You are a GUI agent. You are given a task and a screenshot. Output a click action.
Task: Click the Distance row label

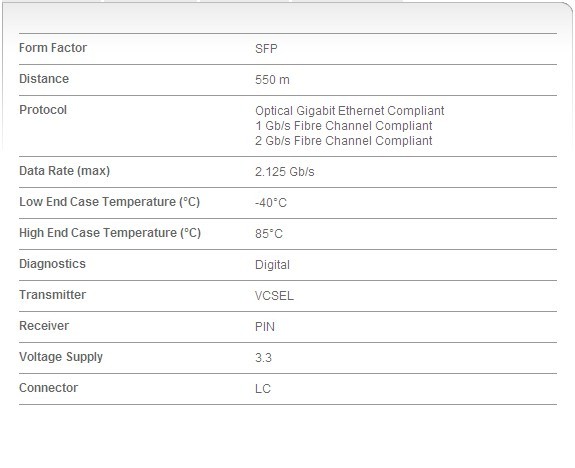[44, 79]
